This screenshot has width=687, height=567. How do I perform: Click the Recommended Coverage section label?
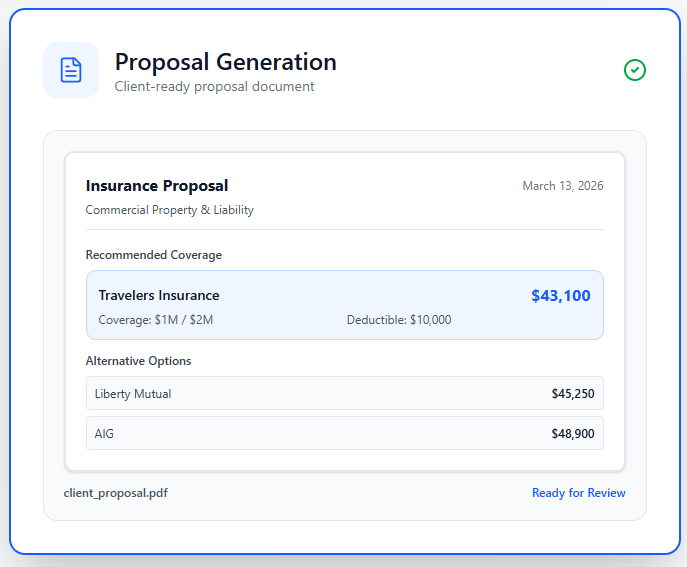coord(153,255)
